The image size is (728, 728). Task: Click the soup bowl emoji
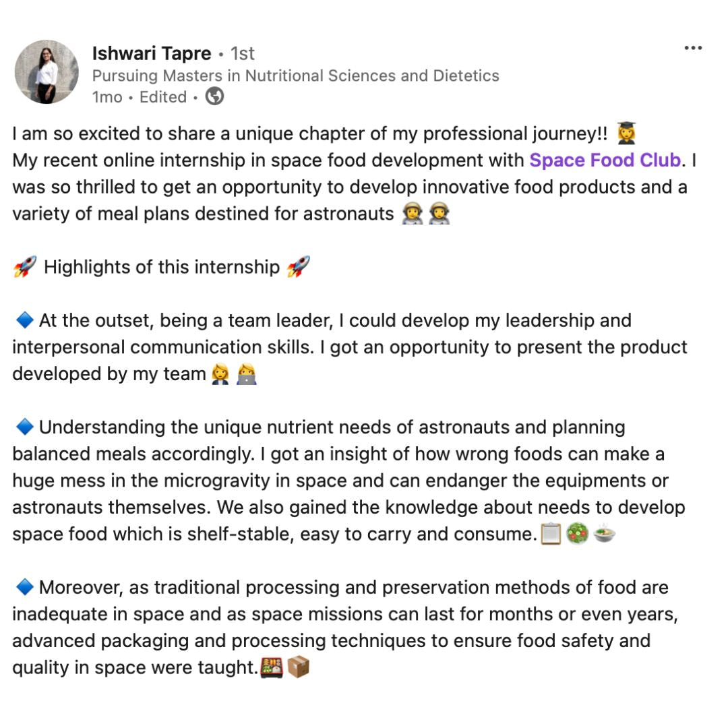[x=605, y=535]
